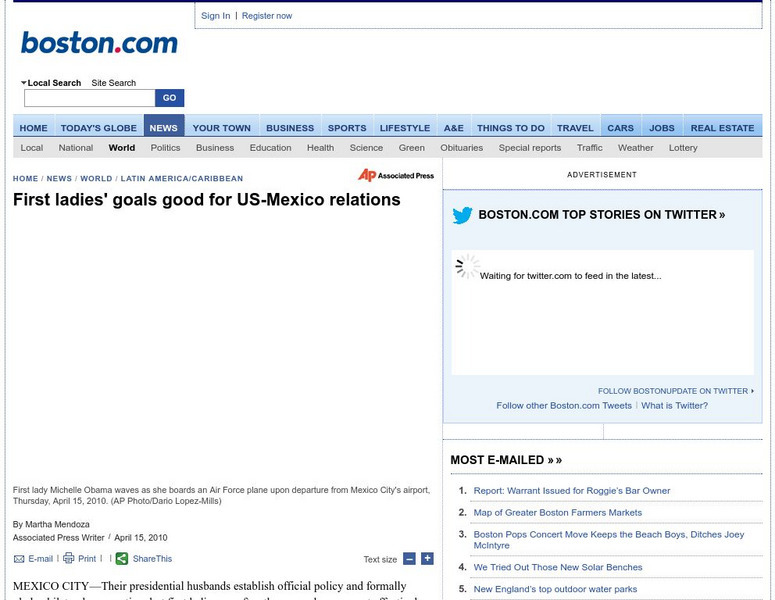Open the SPORTS nav tab
This screenshot has height=600, width=775.
[347, 128]
